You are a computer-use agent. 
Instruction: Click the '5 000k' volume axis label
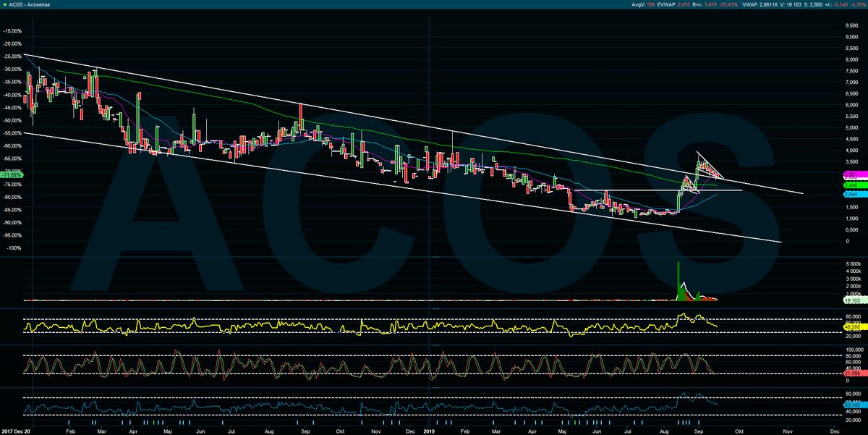pyautogui.click(x=852, y=264)
